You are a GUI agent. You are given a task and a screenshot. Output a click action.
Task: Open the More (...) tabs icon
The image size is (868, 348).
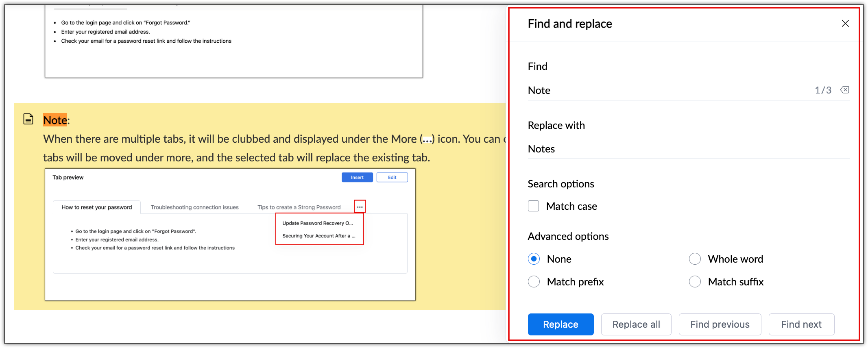360,207
